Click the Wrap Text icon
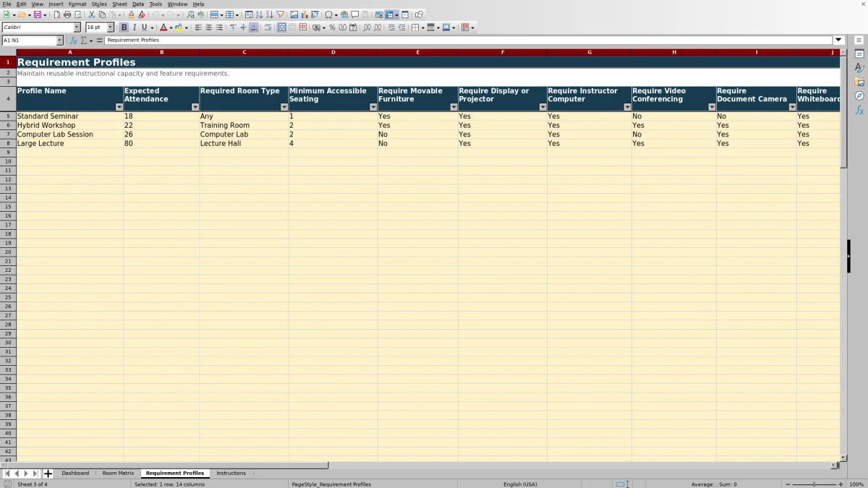The image size is (868, 488). (268, 27)
